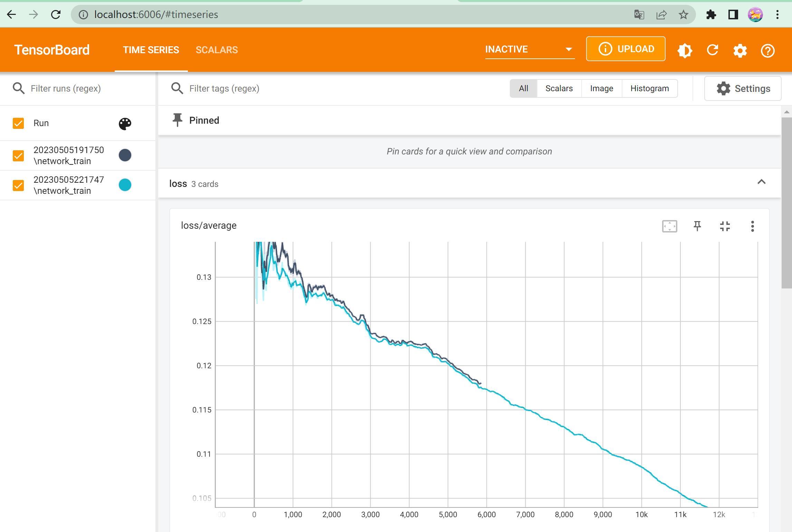
Task: Open loss/average card more options menu
Action: pyautogui.click(x=752, y=226)
